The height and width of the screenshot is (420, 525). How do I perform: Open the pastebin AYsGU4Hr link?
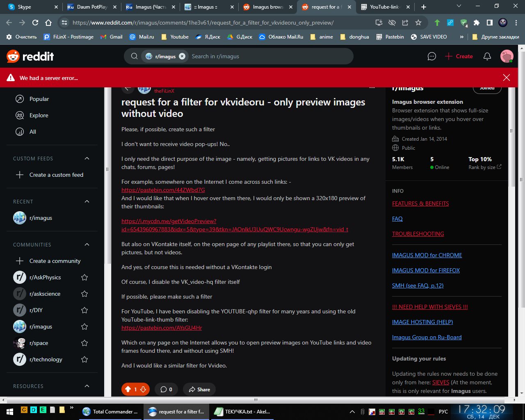(x=162, y=328)
